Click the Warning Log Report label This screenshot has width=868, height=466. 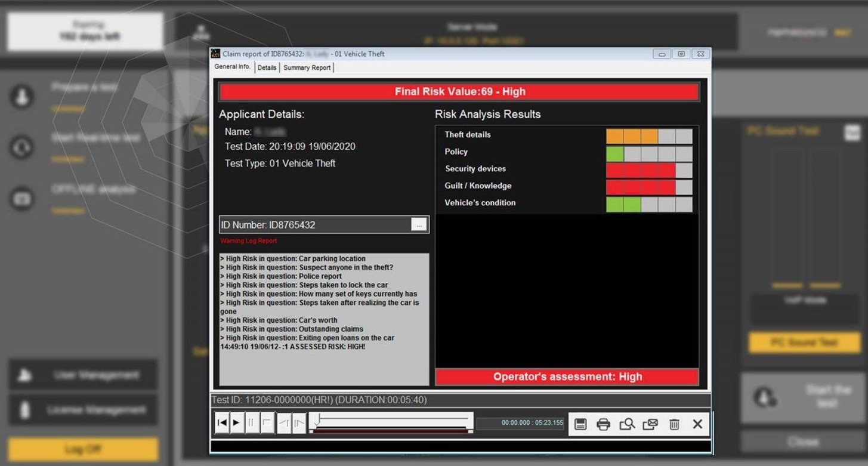249,241
